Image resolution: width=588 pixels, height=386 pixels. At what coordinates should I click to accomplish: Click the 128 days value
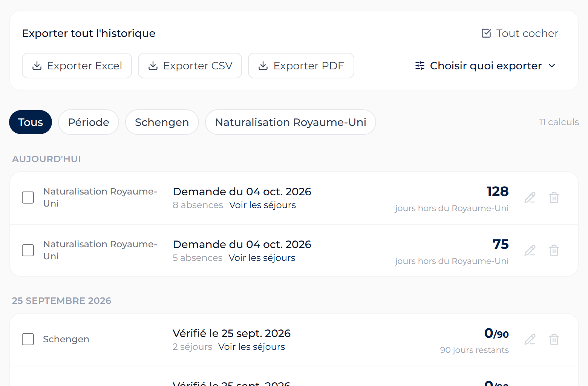498,191
